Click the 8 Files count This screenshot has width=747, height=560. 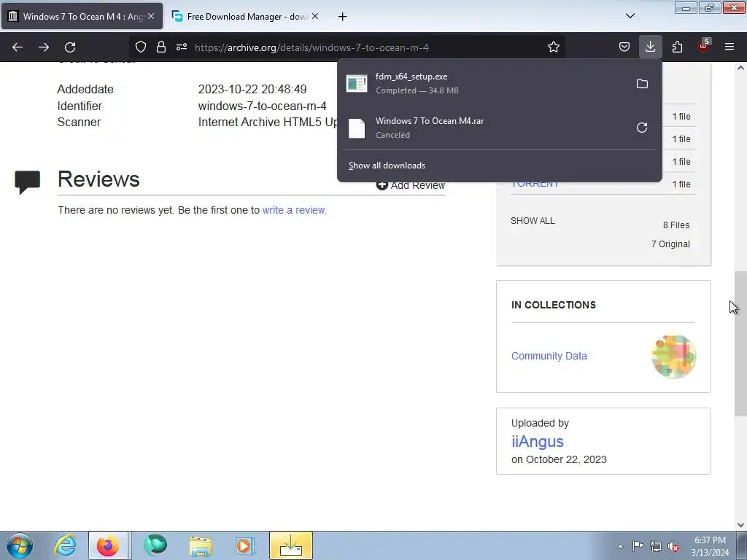point(676,225)
